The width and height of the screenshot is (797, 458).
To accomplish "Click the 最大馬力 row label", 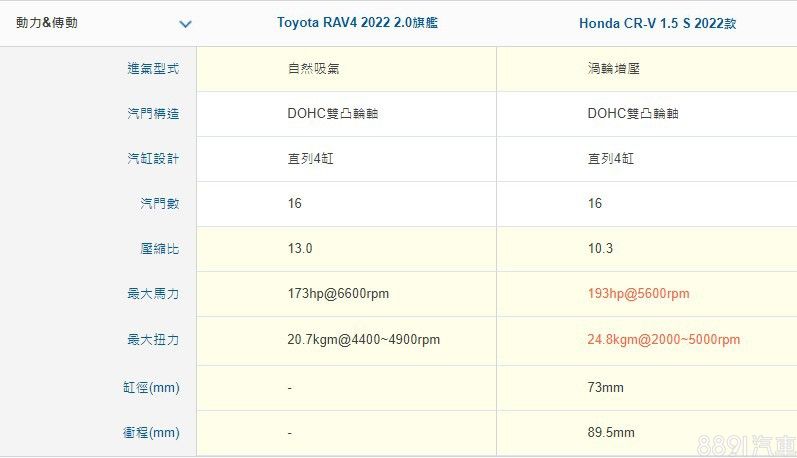I will click(153, 294).
